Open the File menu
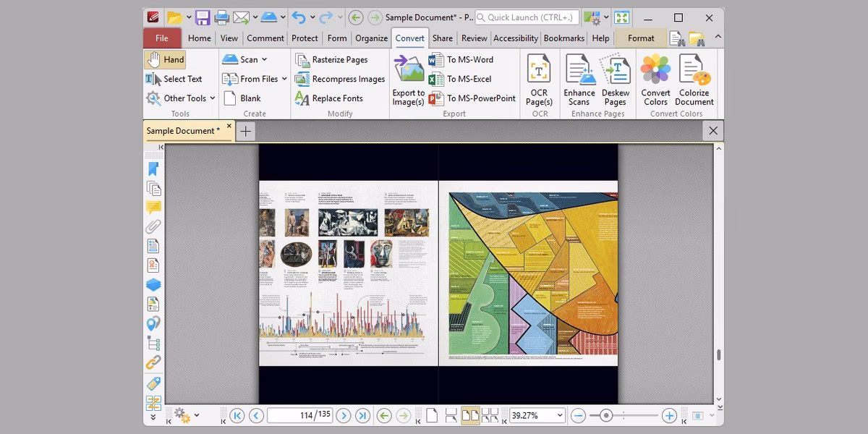This screenshot has width=868, height=434. [x=162, y=38]
